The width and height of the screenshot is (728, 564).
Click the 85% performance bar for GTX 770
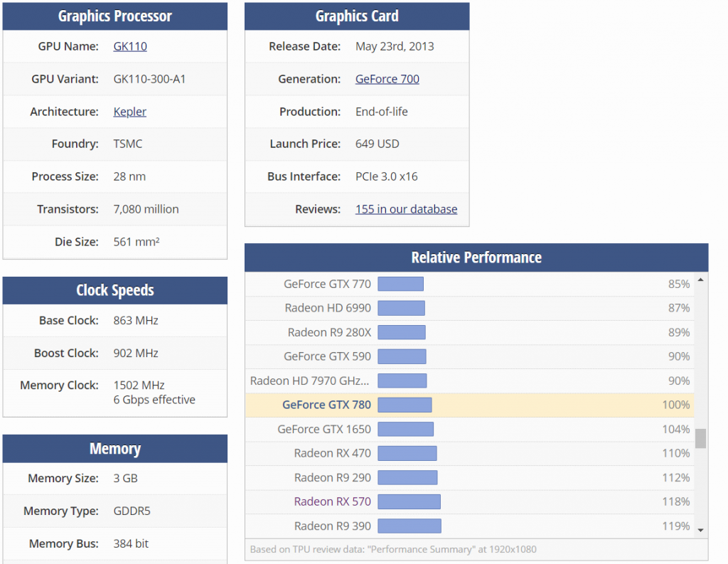[x=400, y=284]
